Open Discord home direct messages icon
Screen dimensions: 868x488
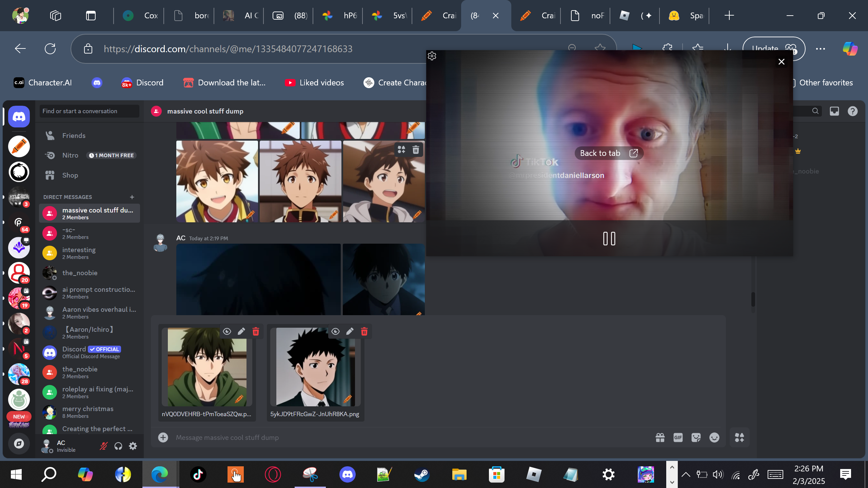(x=19, y=117)
